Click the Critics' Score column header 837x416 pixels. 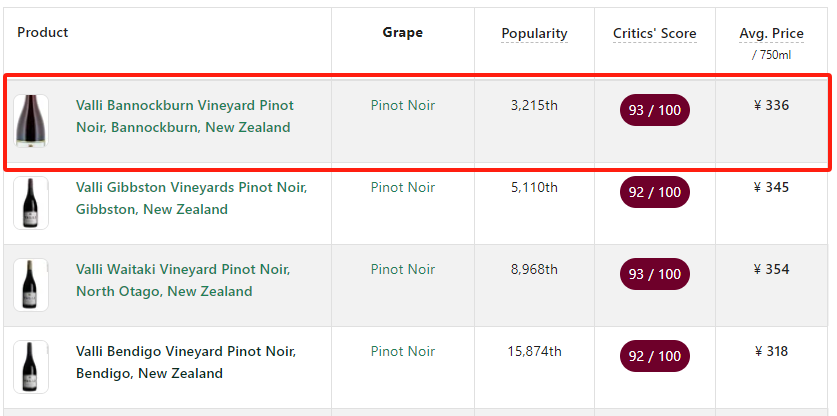654,34
